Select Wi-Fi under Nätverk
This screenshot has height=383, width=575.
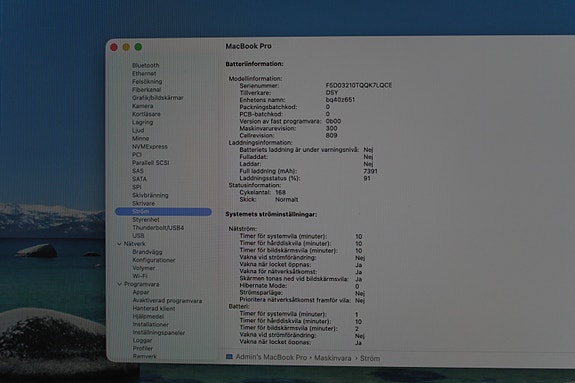pos(140,276)
